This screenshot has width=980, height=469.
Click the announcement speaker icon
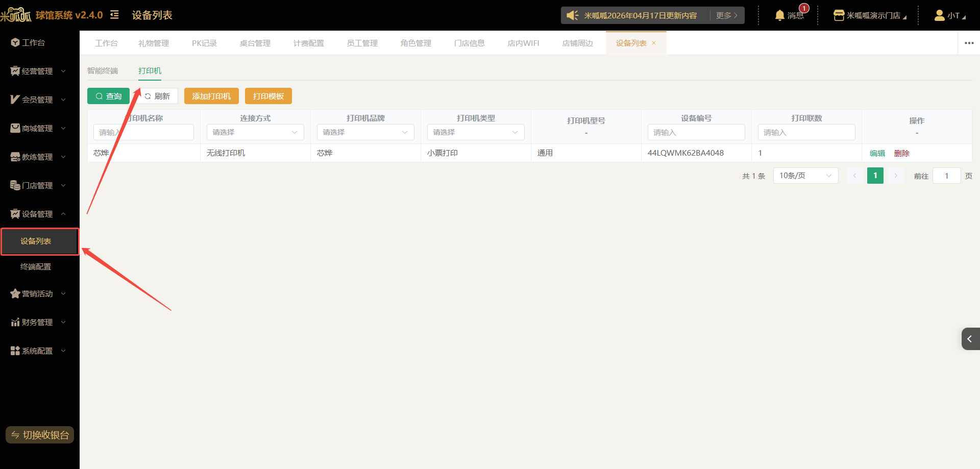pos(573,15)
